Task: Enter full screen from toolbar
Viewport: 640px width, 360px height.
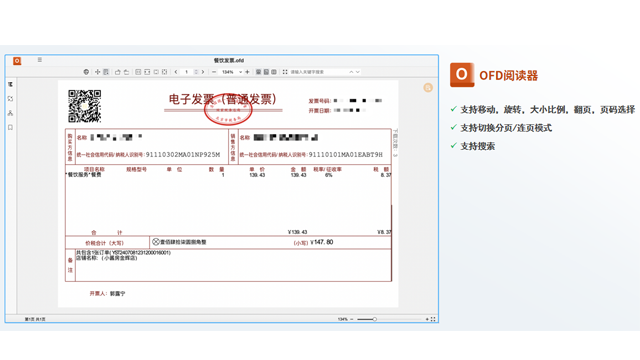Action: (x=285, y=72)
